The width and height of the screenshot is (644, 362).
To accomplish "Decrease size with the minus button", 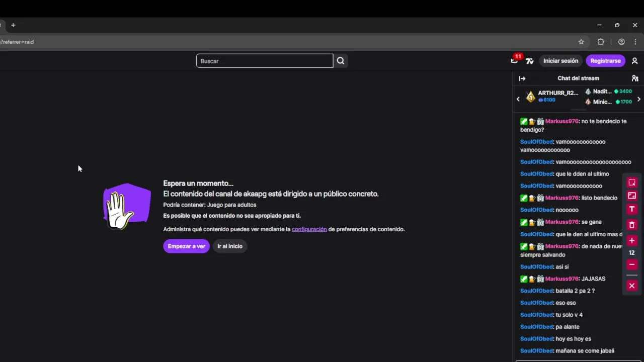I will (x=632, y=264).
